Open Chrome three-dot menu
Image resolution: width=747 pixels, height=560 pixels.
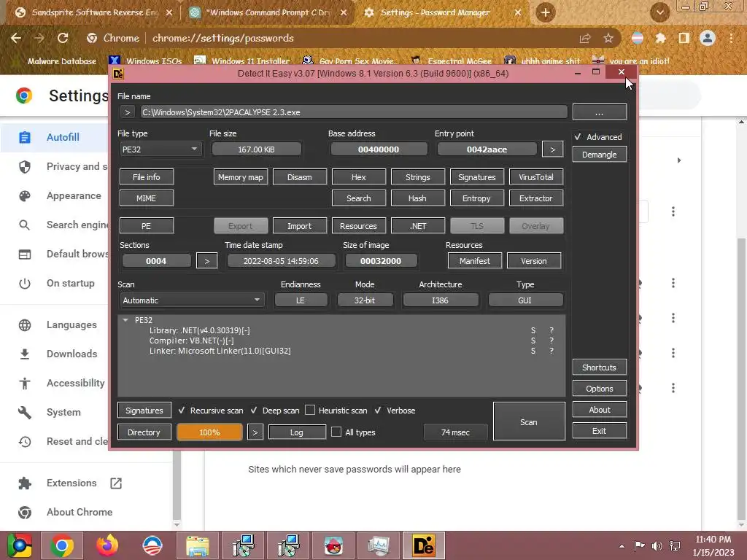pos(731,38)
